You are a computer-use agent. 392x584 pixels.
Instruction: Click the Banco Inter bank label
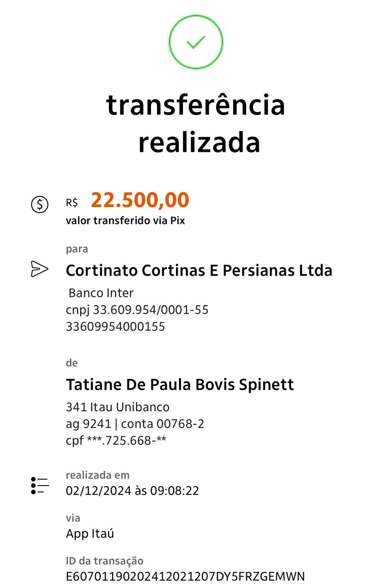(101, 293)
